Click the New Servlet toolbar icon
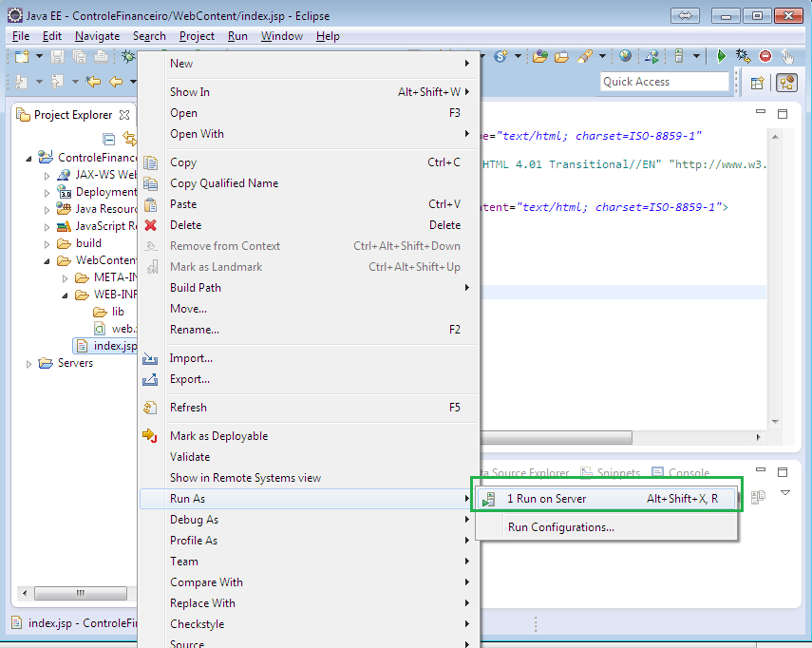Image resolution: width=812 pixels, height=648 pixels. click(x=500, y=56)
